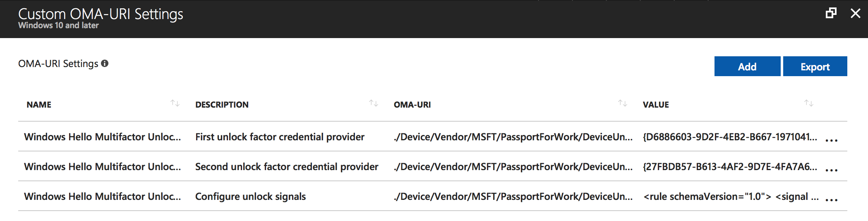Open ellipsis menu for Configure unlock signals row
Viewport: 868px width, 221px height.
pyautogui.click(x=831, y=200)
